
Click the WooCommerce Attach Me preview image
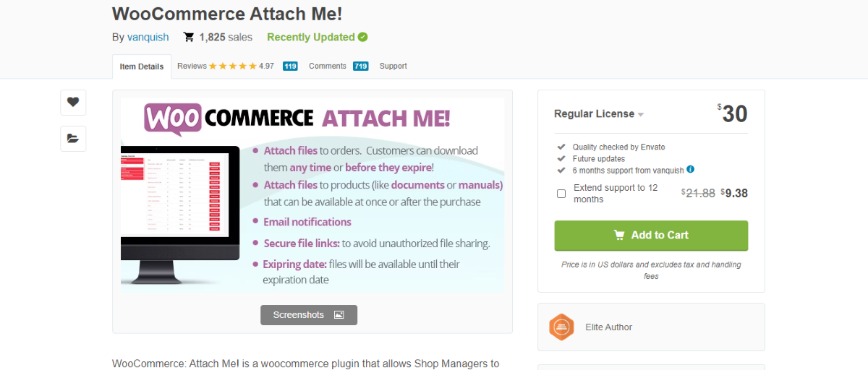312,195
